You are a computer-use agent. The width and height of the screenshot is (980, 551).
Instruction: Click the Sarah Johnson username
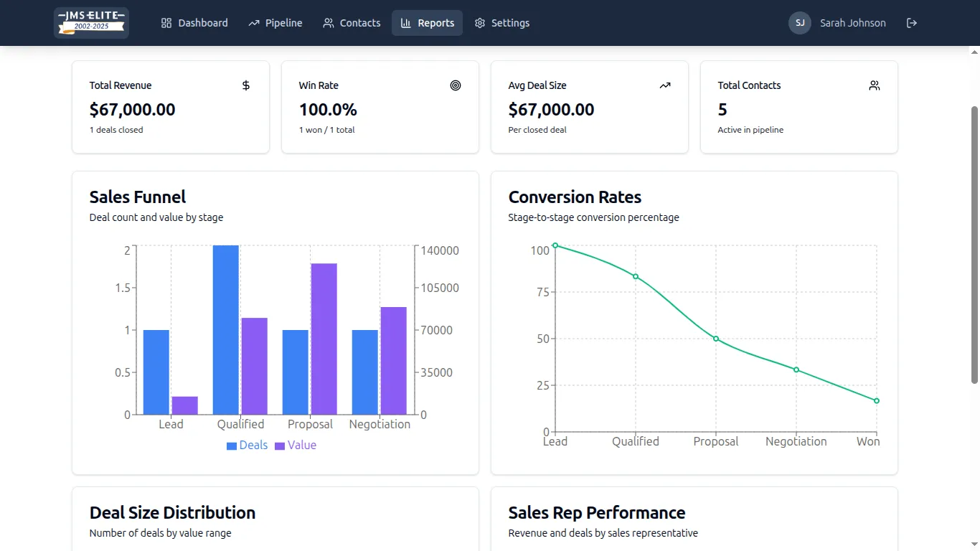tap(853, 23)
